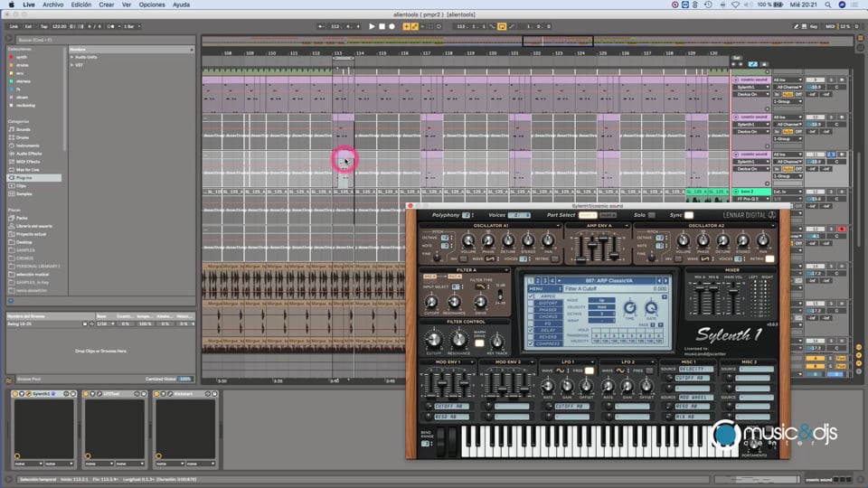
Task: Click the tempo value field
Action: [60, 26]
